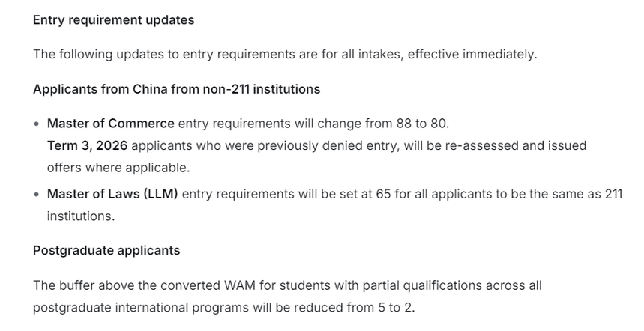The height and width of the screenshot is (331, 644).
Task: Click the Entry requirement updates heading
Action: 113,20
